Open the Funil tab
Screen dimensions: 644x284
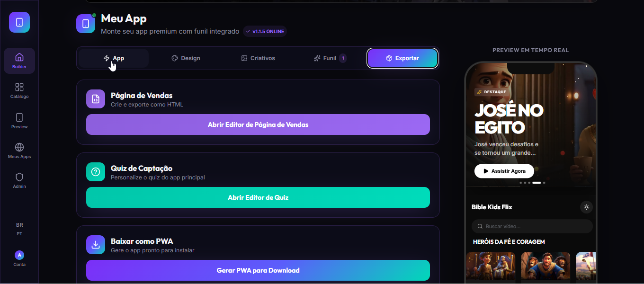coord(330,58)
